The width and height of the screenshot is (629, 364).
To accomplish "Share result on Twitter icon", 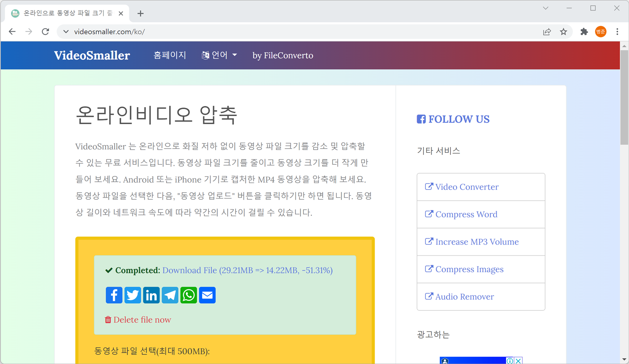I will point(132,295).
